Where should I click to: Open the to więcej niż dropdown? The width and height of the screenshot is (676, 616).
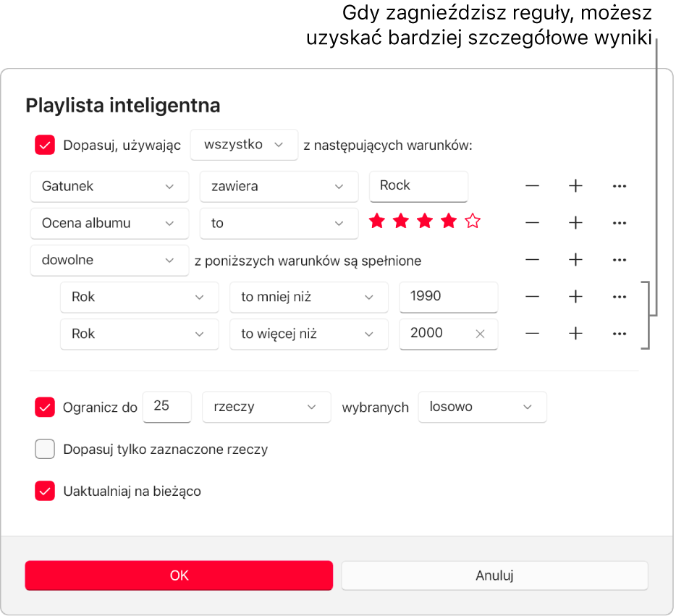coord(308,334)
